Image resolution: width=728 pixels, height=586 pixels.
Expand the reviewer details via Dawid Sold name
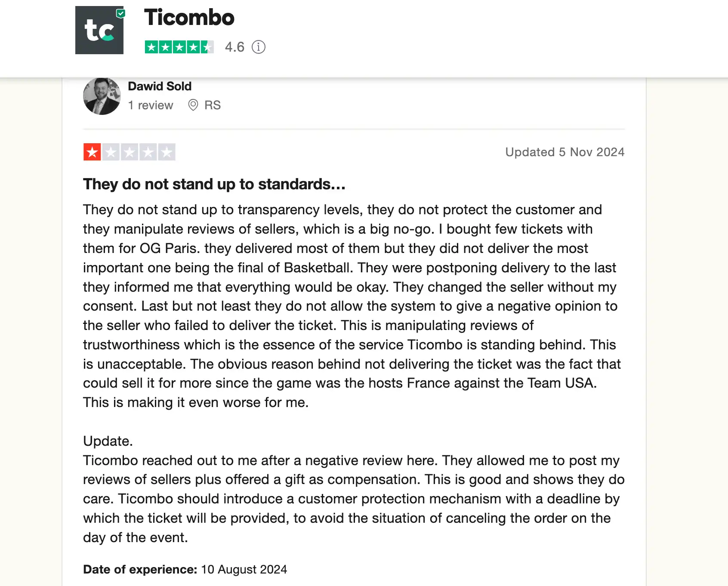point(160,86)
